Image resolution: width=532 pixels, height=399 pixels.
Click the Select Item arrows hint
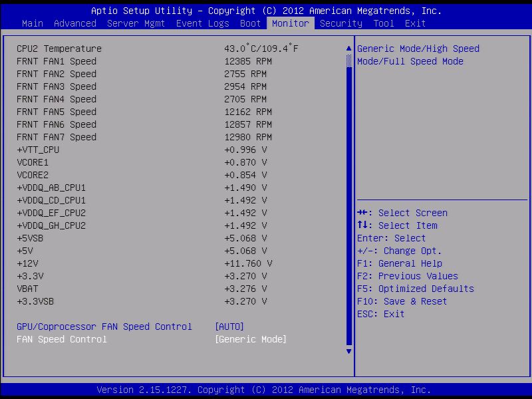397,225
